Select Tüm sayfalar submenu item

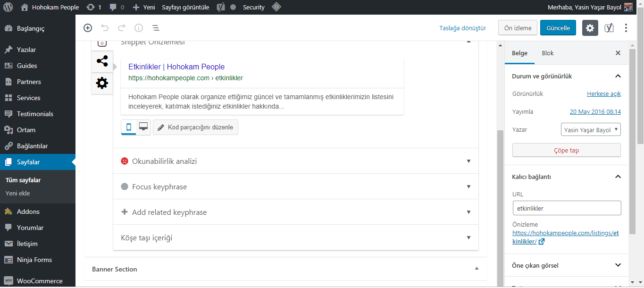23,180
